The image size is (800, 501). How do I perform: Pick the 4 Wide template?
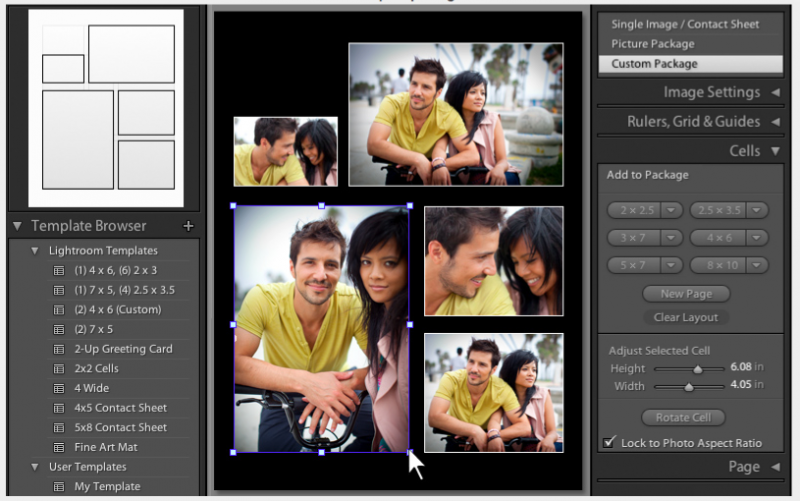[x=92, y=388]
